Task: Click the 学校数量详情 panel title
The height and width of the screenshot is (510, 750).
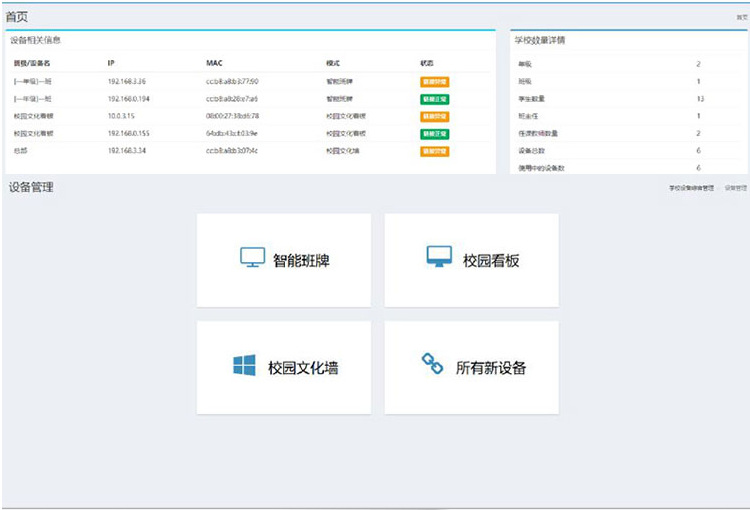Action: tap(540, 40)
